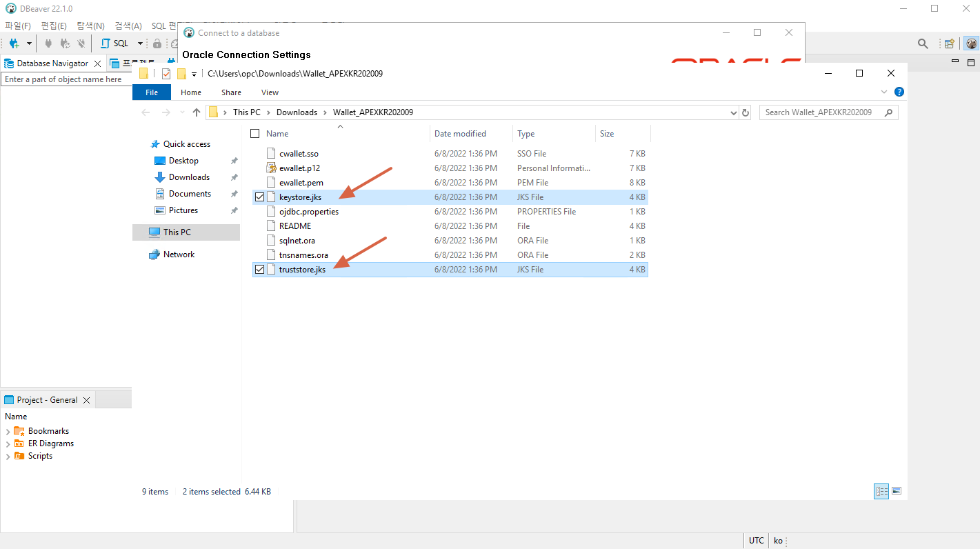Click the ko locale indicator in status bar
The height and width of the screenshot is (549, 980).
pyautogui.click(x=778, y=541)
